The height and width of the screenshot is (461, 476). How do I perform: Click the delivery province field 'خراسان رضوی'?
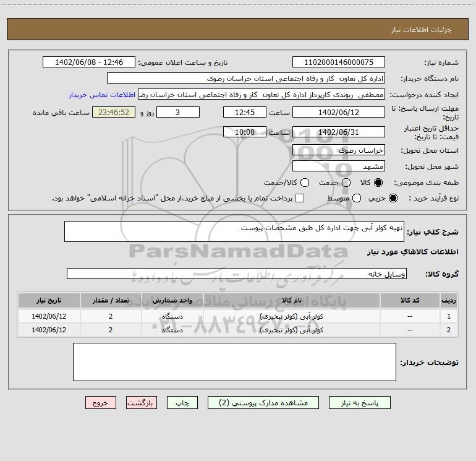point(339,150)
